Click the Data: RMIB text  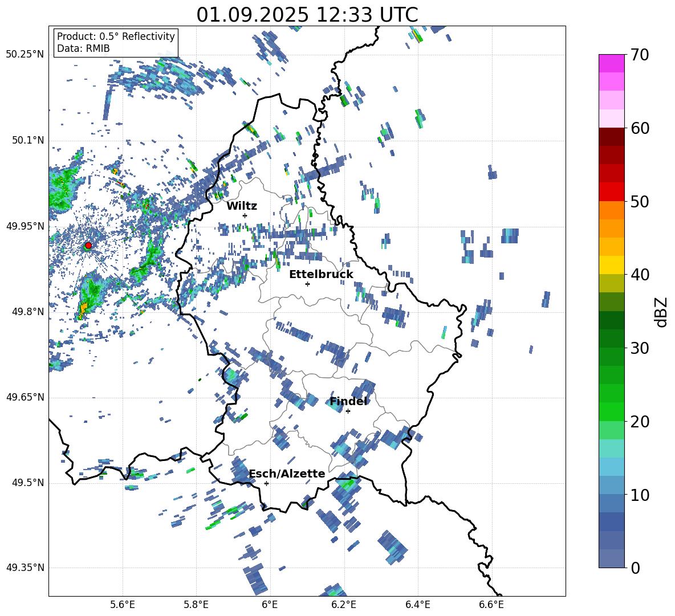(83, 48)
